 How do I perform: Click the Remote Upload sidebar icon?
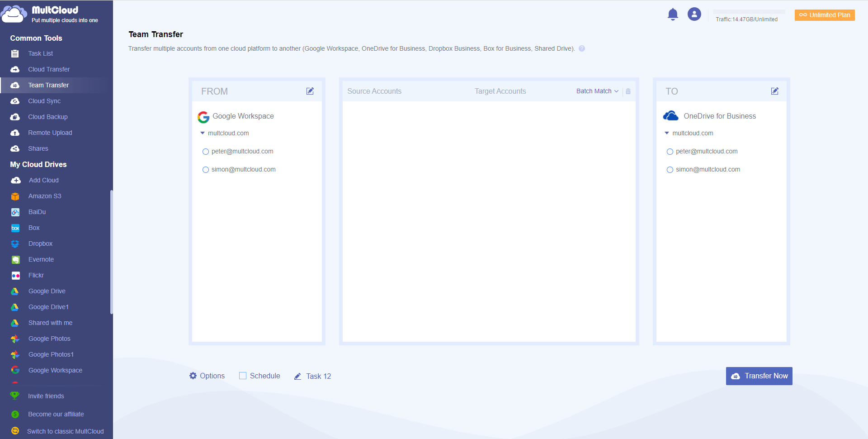pyautogui.click(x=15, y=133)
